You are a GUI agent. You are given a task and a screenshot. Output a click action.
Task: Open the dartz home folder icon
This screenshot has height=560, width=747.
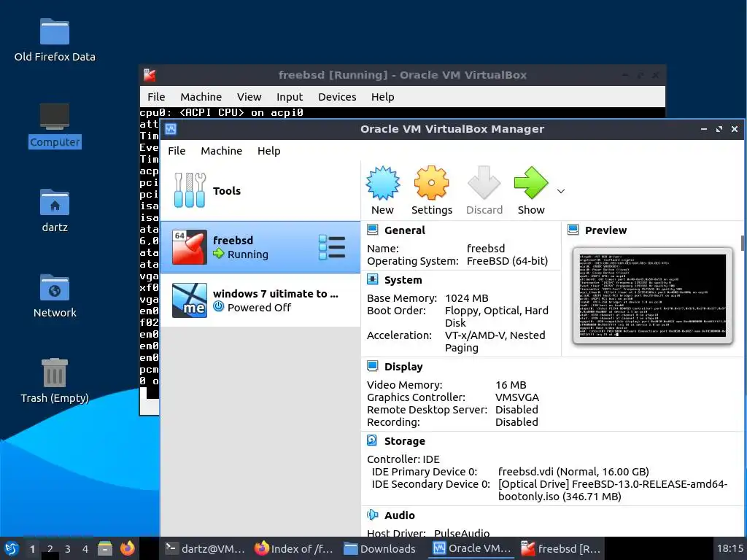coord(54,211)
